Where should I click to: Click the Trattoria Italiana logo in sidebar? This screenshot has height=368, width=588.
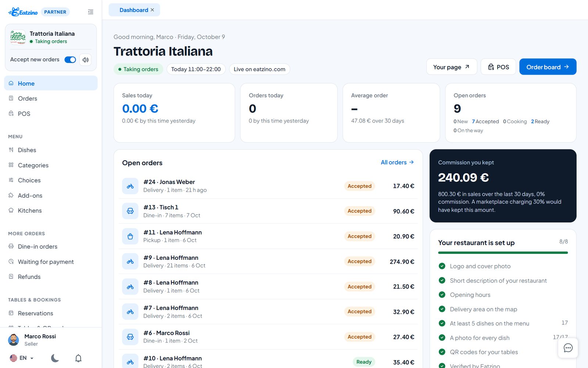18,37
